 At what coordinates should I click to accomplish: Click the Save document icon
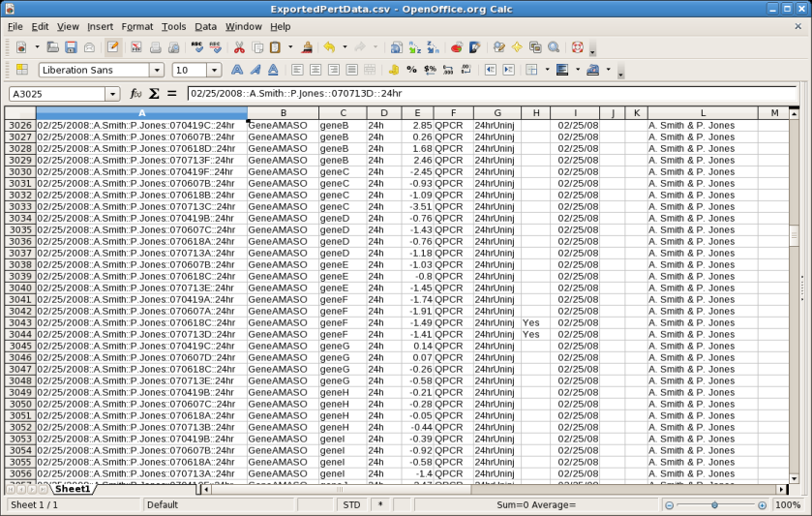pos(71,47)
